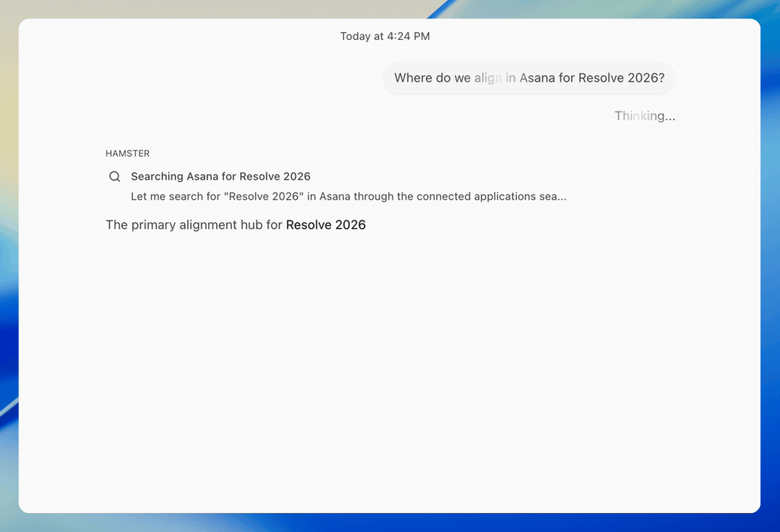Viewport: 780px width, 532px height.
Task: Click the bold 'Resolve 2026' in the response
Action: click(x=326, y=225)
